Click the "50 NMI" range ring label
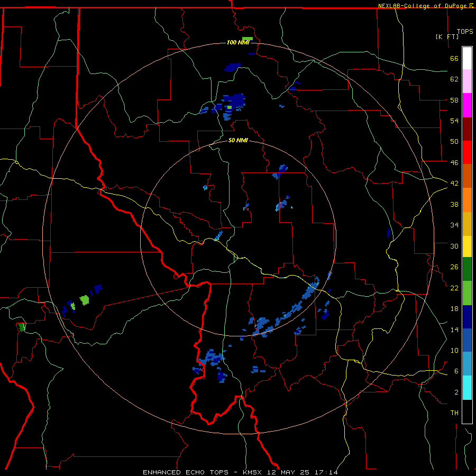476x476 pixels. pyautogui.click(x=238, y=141)
